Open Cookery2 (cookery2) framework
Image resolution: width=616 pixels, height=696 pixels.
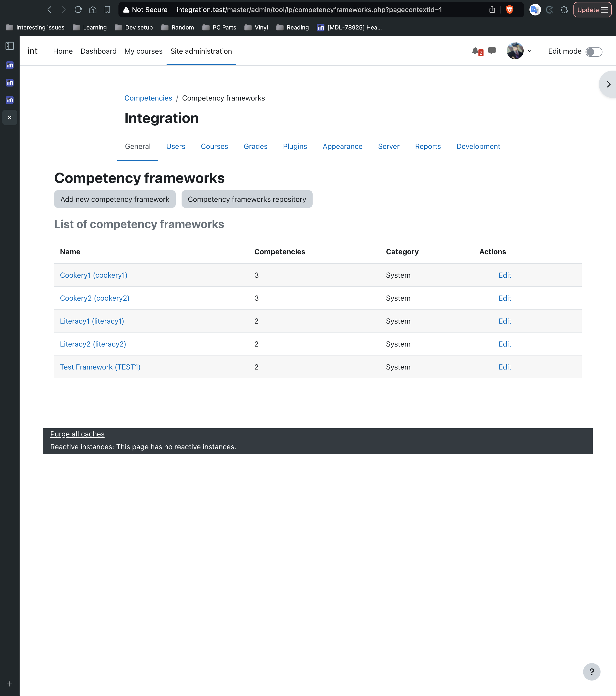(x=95, y=298)
